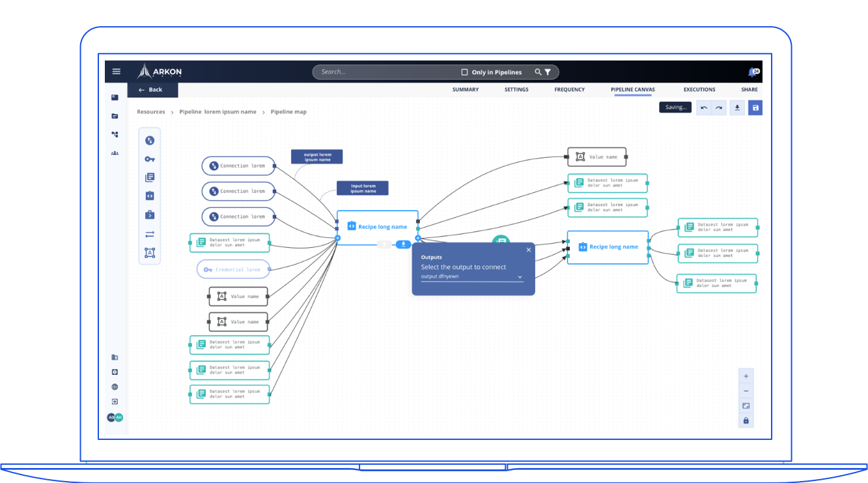Viewport: 868px width, 483px height.
Task: Click the Back button
Action: click(x=152, y=90)
